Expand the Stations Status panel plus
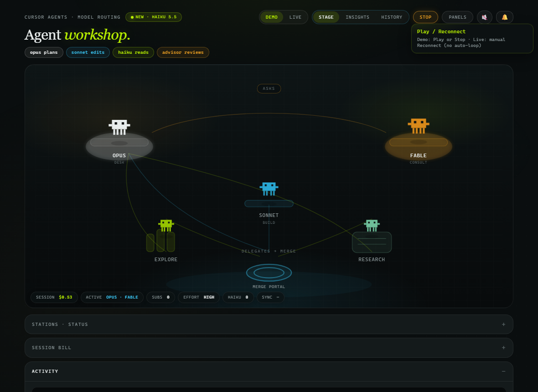The image size is (538, 392). click(503, 325)
